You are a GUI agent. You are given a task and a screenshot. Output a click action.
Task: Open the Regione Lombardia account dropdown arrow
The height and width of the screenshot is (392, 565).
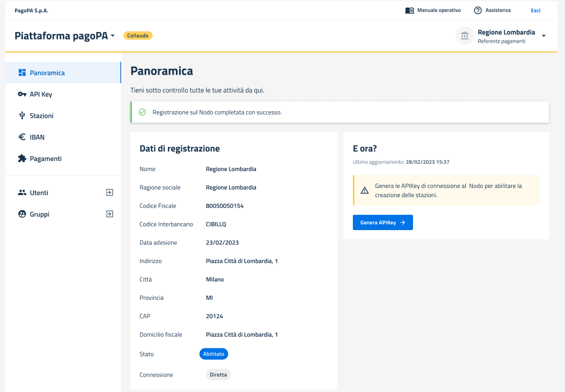coord(544,36)
